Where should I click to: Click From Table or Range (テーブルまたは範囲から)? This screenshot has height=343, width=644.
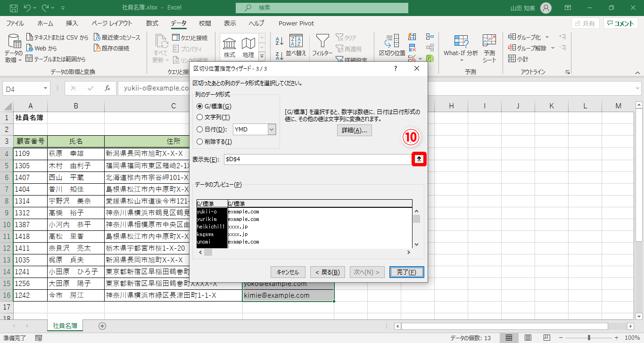click(x=56, y=59)
